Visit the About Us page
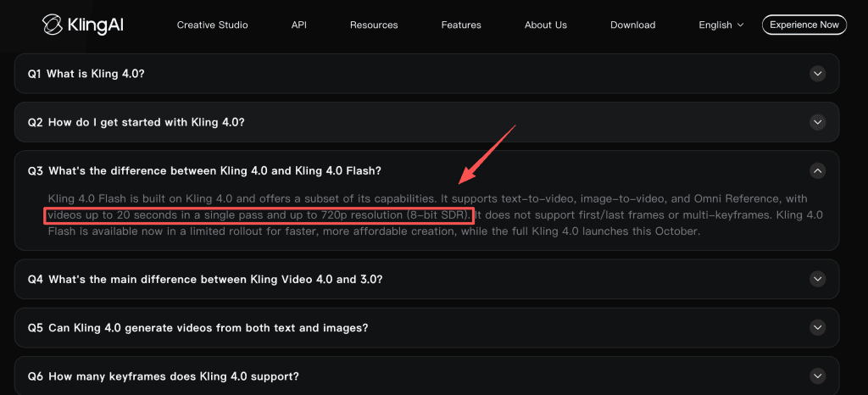 click(x=546, y=25)
